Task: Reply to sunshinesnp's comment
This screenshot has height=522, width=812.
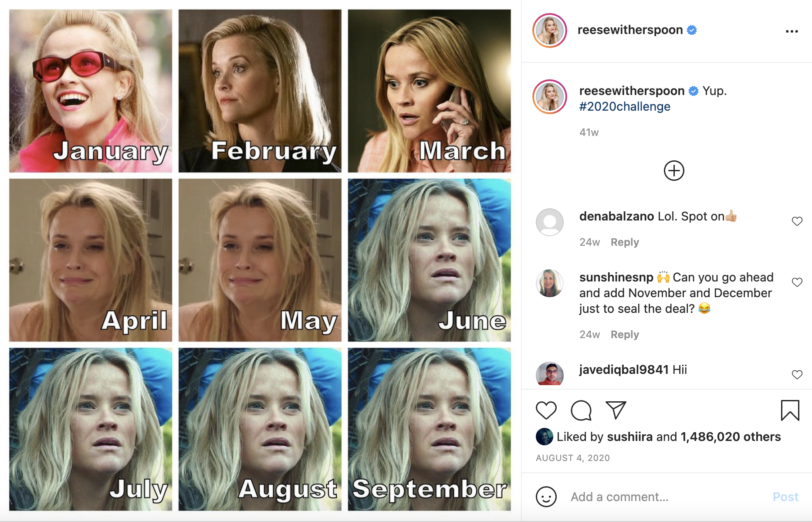Action: (x=625, y=335)
